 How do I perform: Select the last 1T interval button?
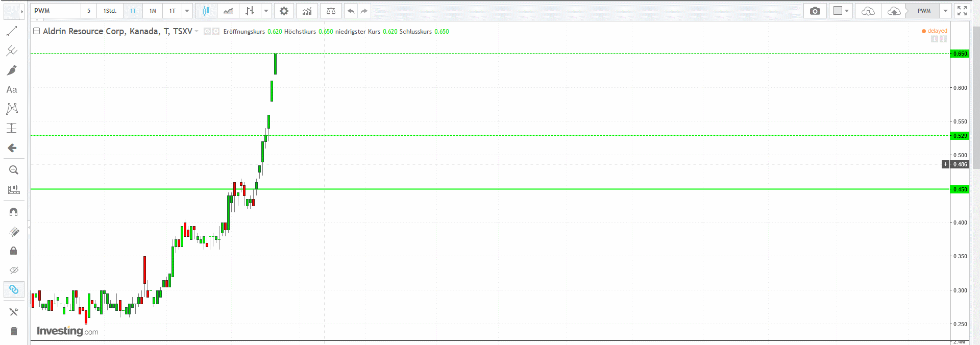point(173,11)
